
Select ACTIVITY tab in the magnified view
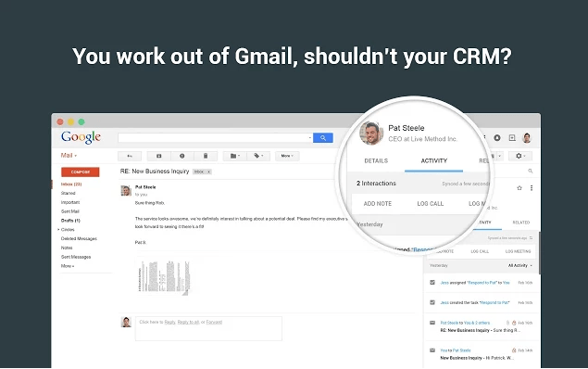tap(434, 161)
